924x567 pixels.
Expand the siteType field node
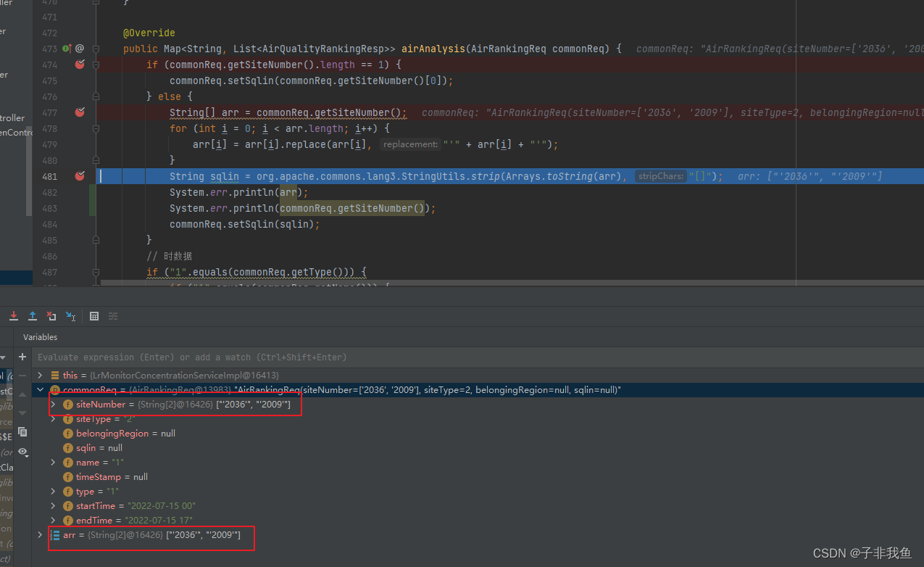54,419
